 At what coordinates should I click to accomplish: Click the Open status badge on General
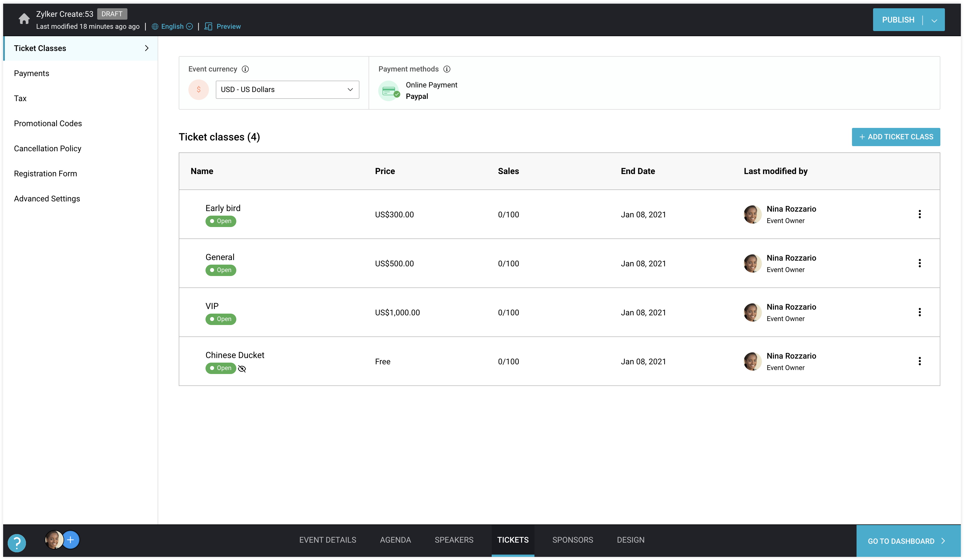[x=221, y=270]
